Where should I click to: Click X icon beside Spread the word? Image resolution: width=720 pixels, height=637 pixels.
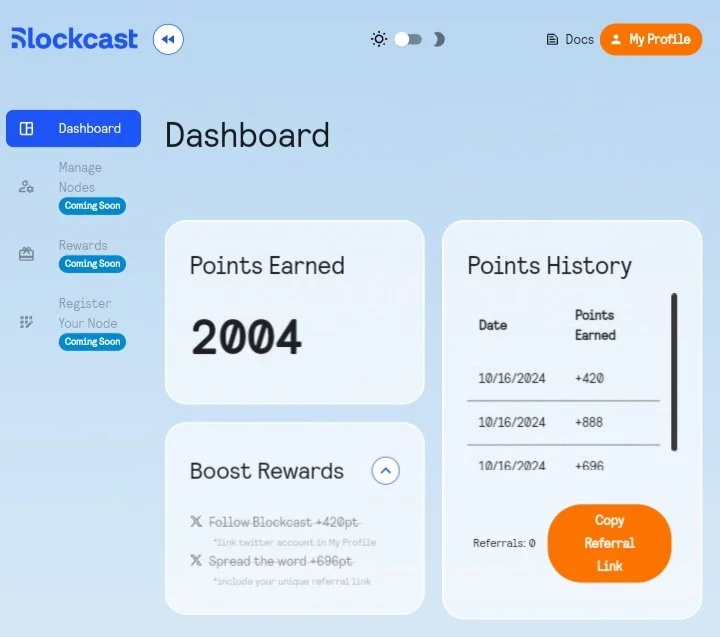coord(196,560)
